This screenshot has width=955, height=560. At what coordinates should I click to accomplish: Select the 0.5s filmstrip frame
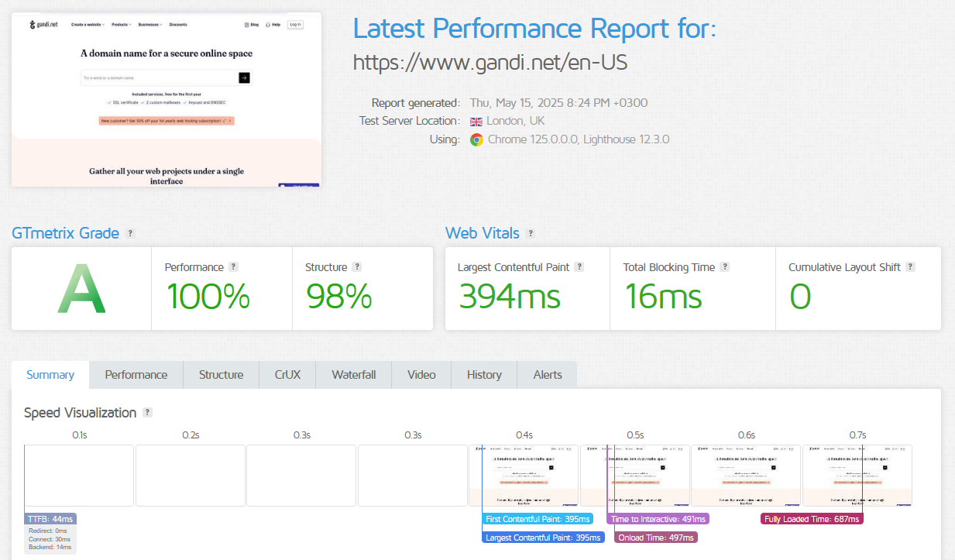[635, 476]
